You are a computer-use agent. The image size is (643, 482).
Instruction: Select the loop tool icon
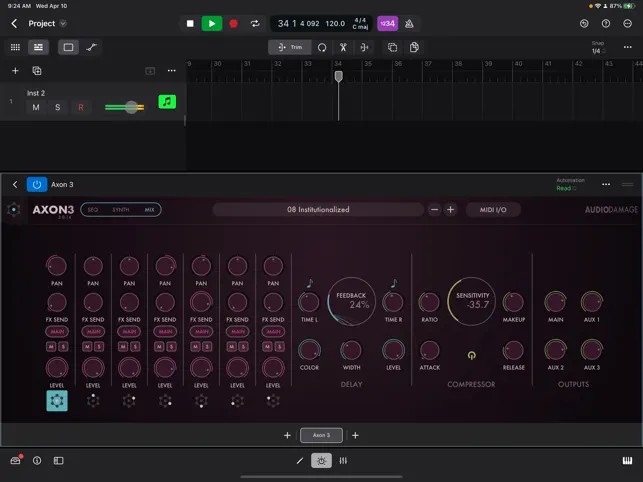[x=322, y=48]
